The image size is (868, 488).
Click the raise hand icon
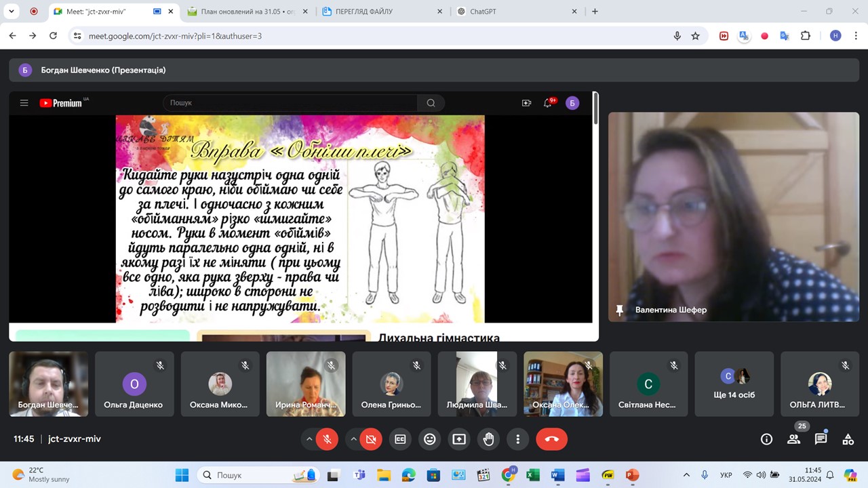(488, 439)
